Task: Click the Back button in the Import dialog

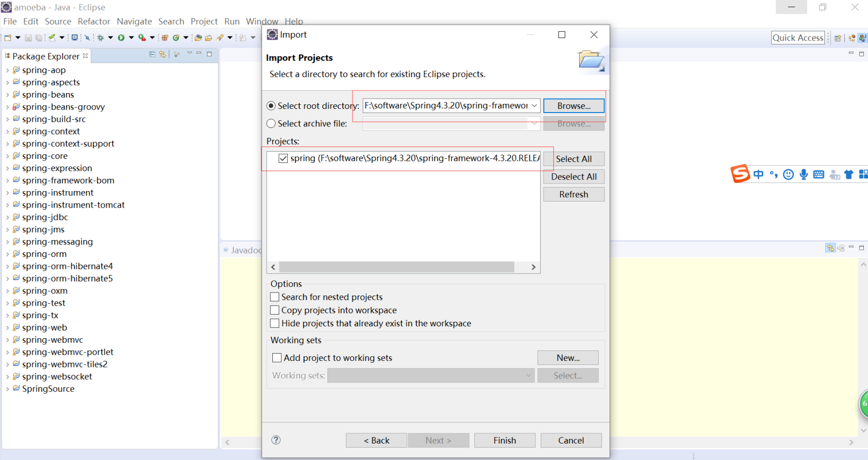Action: click(x=377, y=440)
